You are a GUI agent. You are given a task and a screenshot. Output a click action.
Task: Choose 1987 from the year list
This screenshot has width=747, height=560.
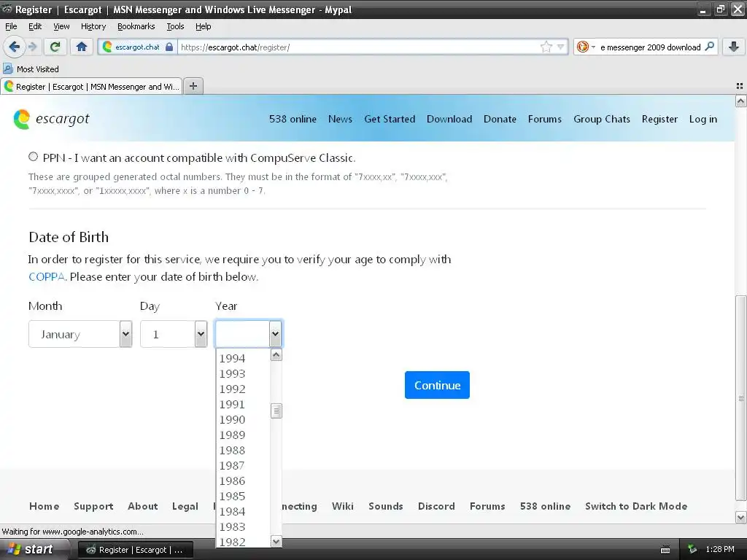point(243,464)
